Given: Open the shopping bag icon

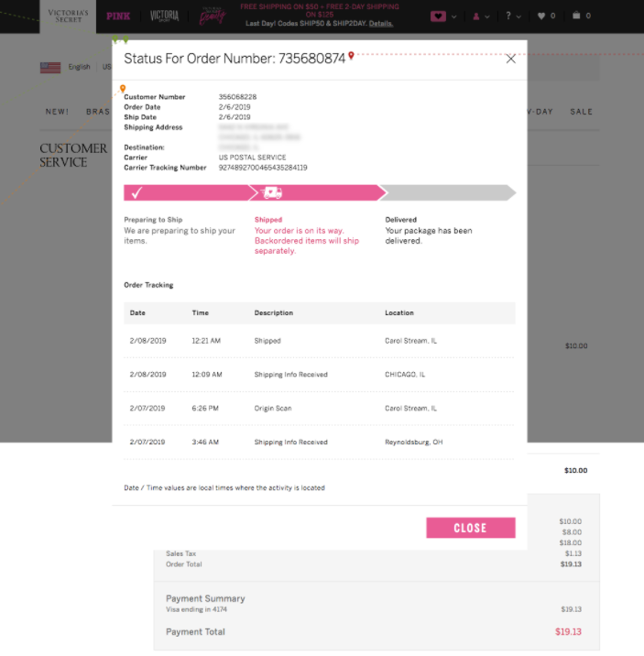Looking at the screenshot, I should [576, 16].
